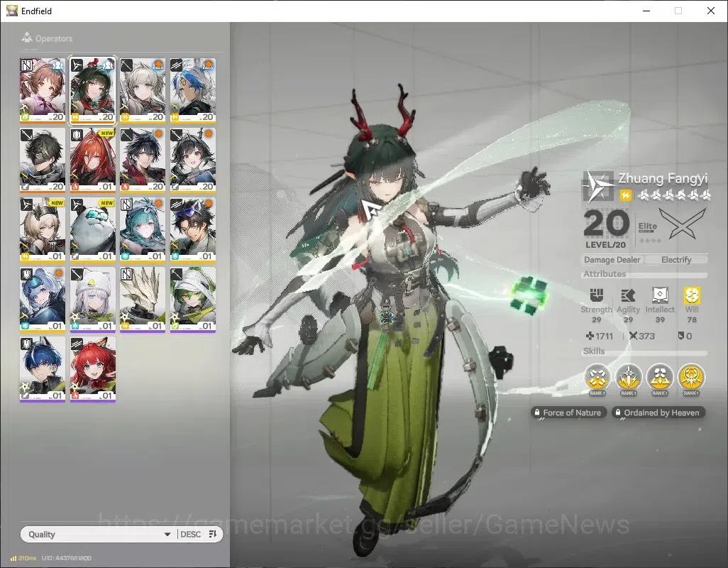Click the Will value 78
Viewport: 728px width, 568px height.
(x=691, y=319)
